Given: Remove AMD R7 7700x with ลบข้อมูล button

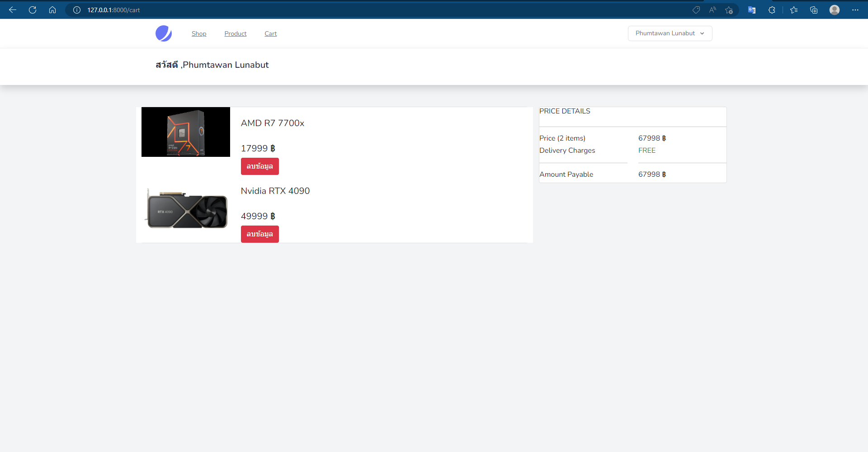Looking at the screenshot, I should [x=259, y=166].
